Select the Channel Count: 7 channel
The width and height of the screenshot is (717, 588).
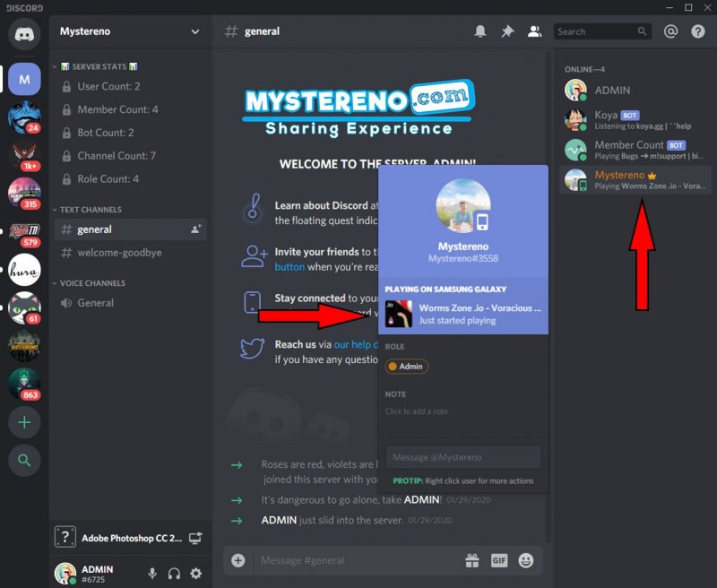tap(130, 155)
